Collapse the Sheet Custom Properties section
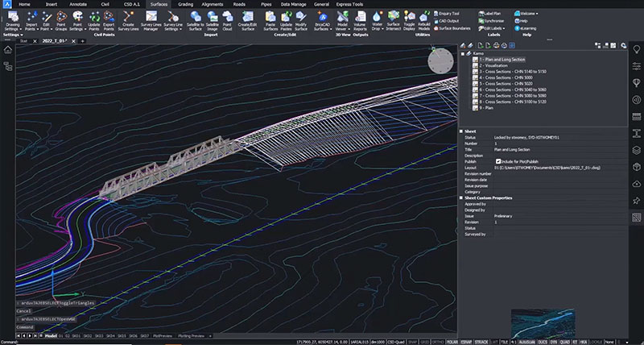644x345 pixels. [x=462, y=197]
